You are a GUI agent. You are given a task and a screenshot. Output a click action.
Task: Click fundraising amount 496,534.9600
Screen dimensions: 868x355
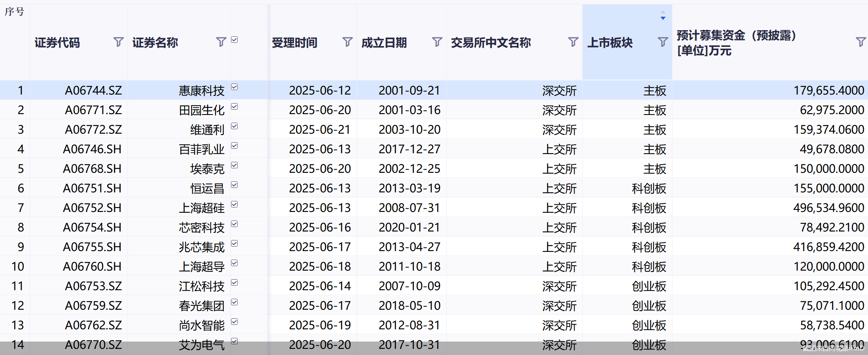click(829, 208)
